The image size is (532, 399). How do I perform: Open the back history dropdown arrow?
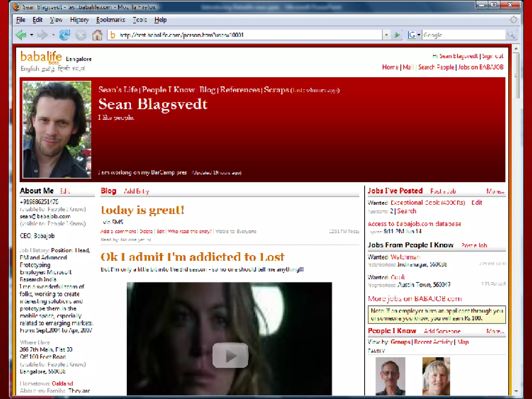[32, 35]
